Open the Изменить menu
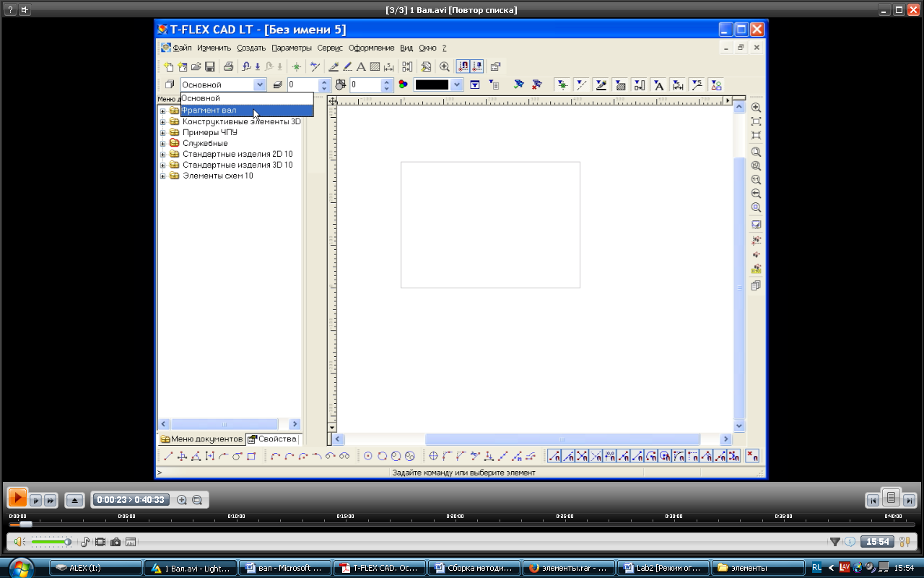Screen dimensions: 924x578 214,48
